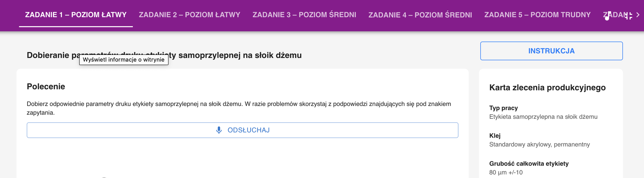
Task: Go to Zadanie 4 – Poziom średni tab
Action: pos(420,15)
